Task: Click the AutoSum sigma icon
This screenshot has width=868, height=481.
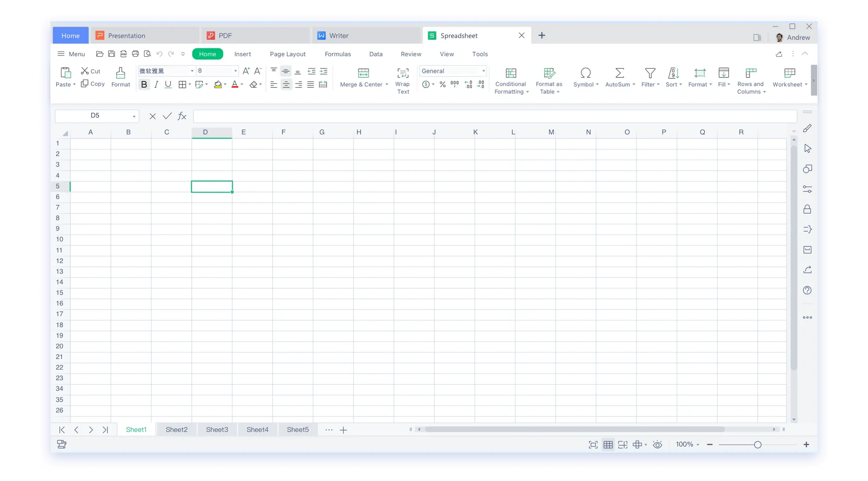Action: tap(620, 73)
